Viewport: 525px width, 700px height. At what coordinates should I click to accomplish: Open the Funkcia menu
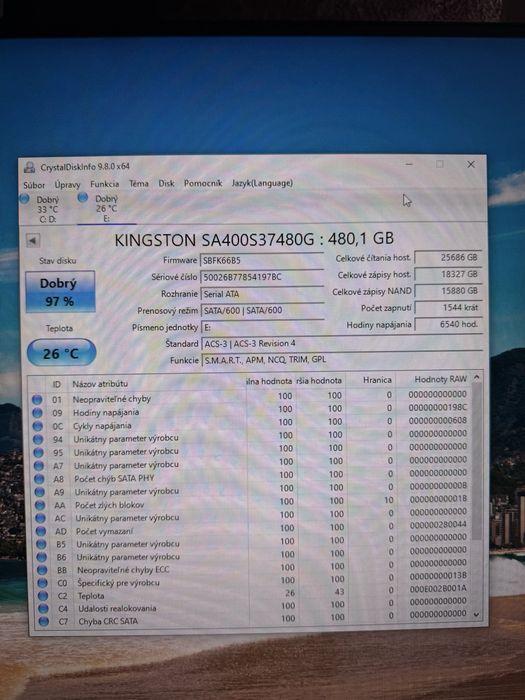pos(104,184)
